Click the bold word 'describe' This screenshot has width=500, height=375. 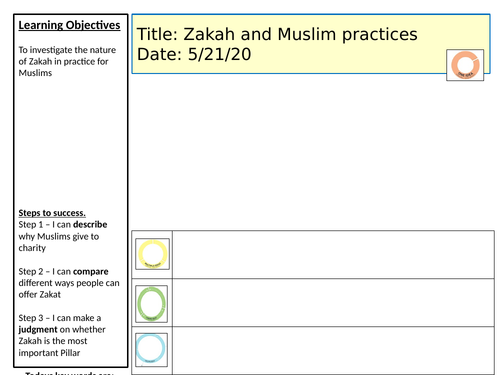(90, 225)
